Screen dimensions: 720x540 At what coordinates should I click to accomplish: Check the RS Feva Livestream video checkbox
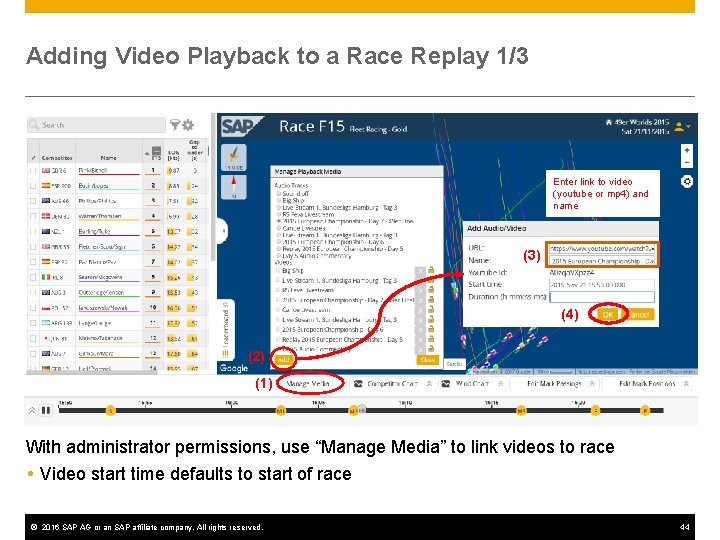[278, 290]
